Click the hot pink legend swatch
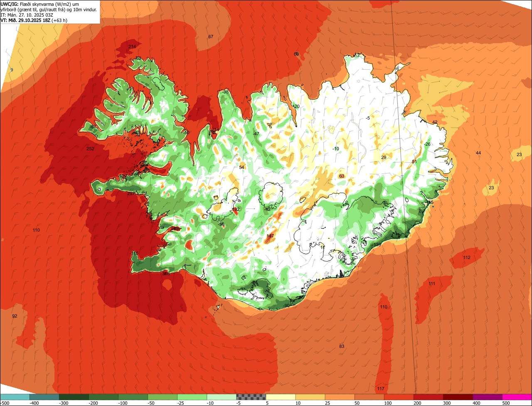This screenshot has height=406, width=532. [x=517, y=397]
